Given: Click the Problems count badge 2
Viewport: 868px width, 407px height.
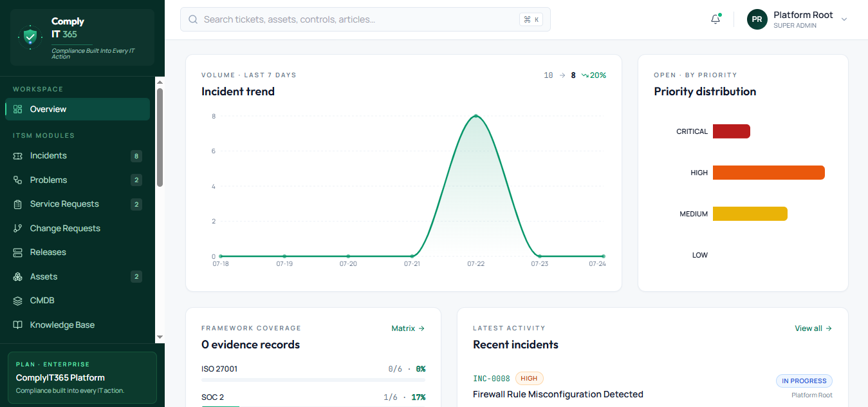Looking at the screenshot, I should pyautogui.click(x=136, y=180).
